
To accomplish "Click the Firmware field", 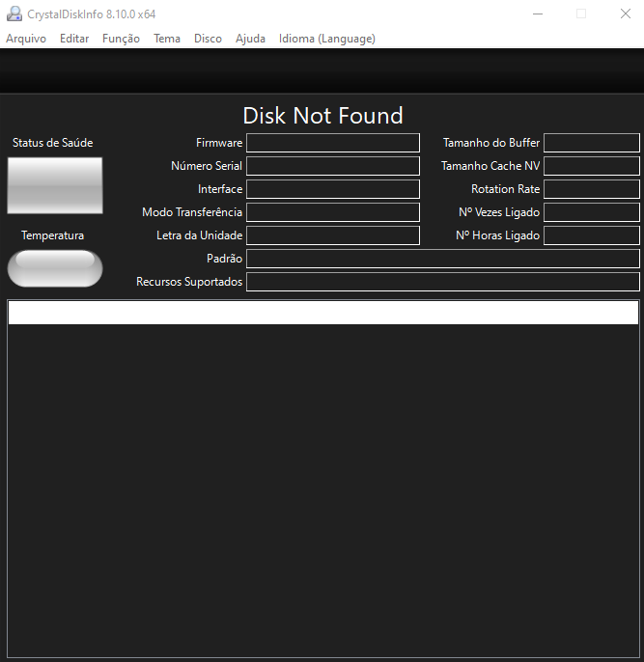I will (x=333, y=143).
